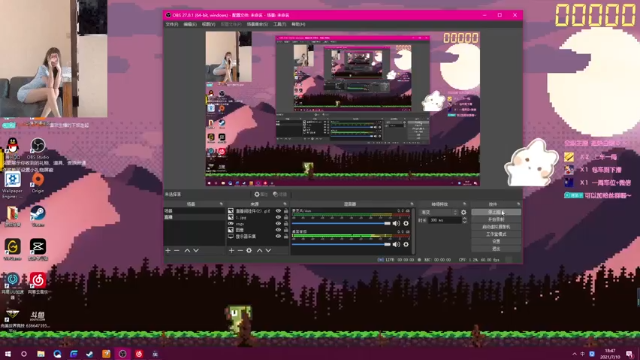
Task: Open the Windows Start button
Action: (x=7, y=354)
